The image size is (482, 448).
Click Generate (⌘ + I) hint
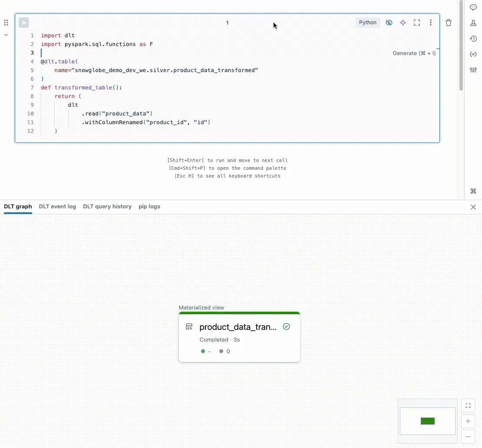[x=414, y=53]
